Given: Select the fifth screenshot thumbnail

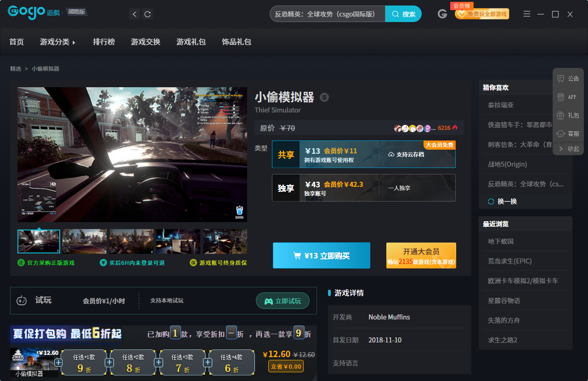Looking at the screenshot, I should tap(225, 241).
